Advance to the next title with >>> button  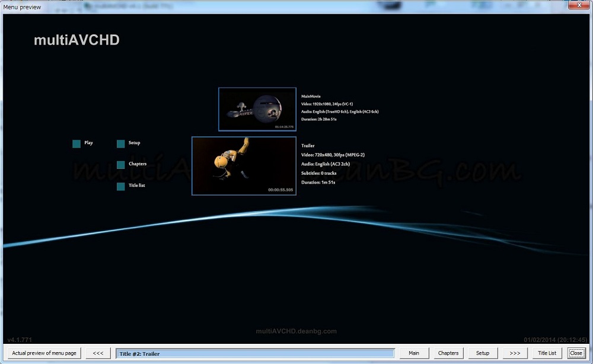(515, 353)
